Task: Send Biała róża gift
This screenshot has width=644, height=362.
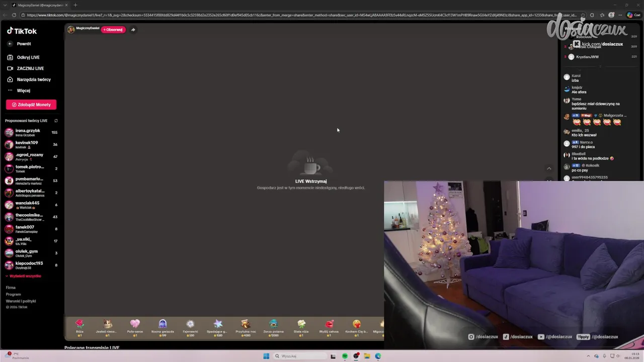Action: click(x=301, y=328)
